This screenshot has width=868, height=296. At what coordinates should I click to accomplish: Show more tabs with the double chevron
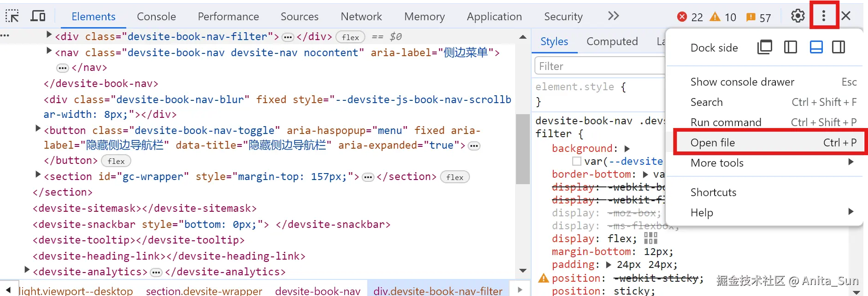pyautogui.click(x=613, y=16)
